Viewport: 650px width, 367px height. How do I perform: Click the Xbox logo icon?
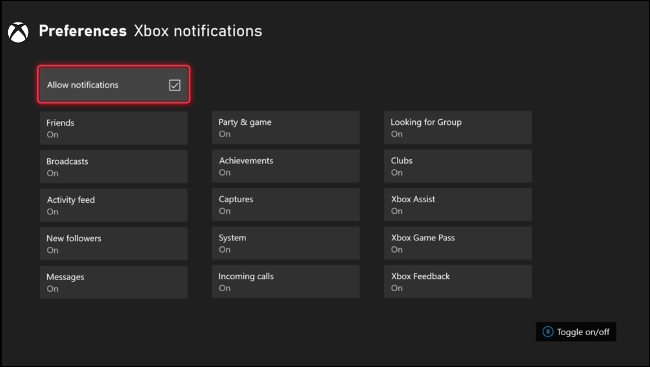(x=18, y=32)
